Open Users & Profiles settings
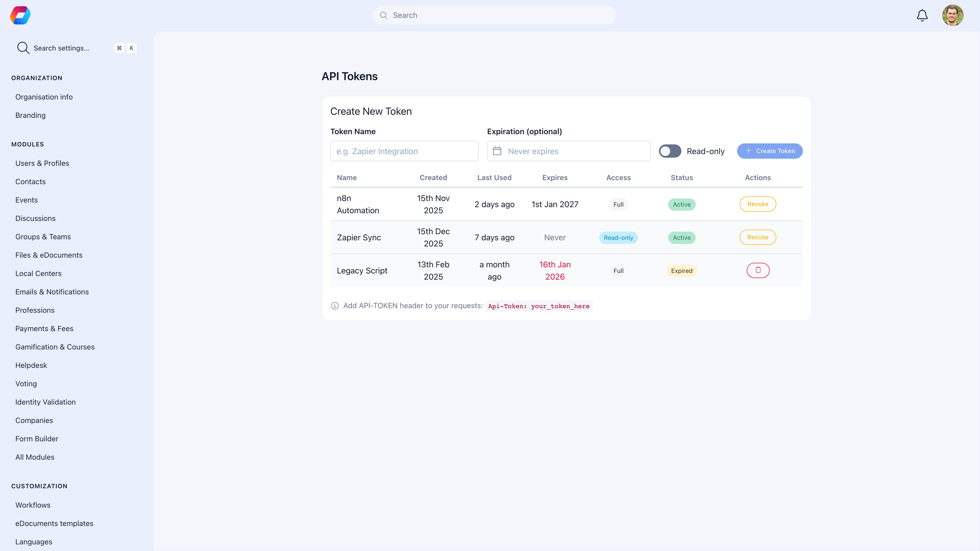Image resolution: width=980 pixels, height=551 pixels. click(42, 163)
